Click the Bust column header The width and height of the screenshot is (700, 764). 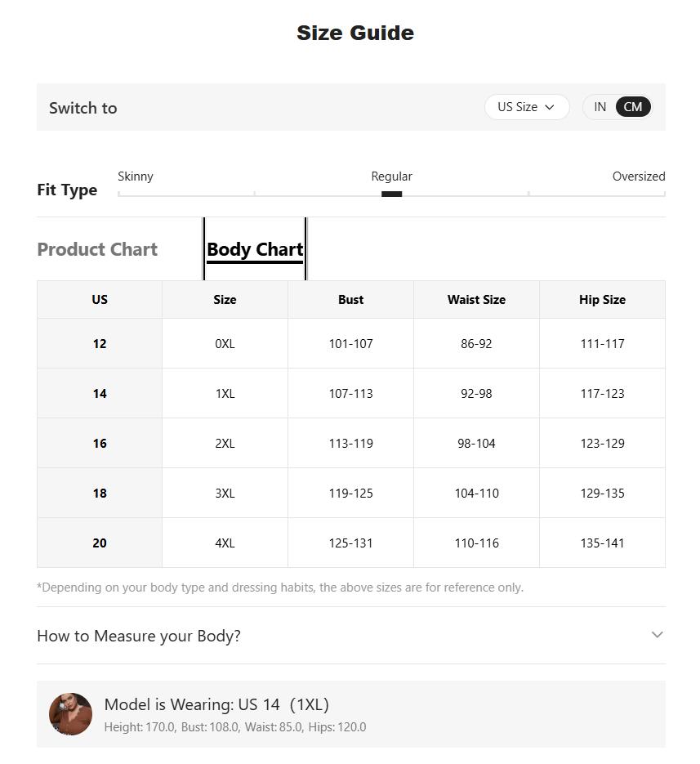tap(350, 300)
